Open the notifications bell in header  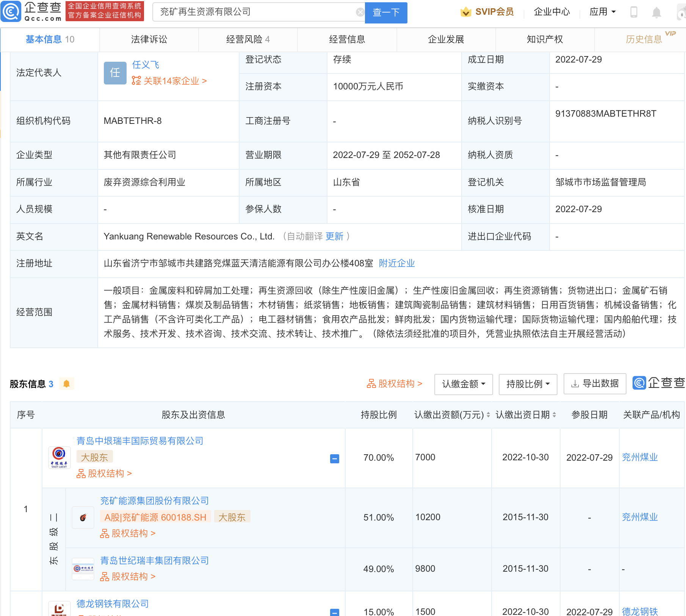[x=656, y=13]
